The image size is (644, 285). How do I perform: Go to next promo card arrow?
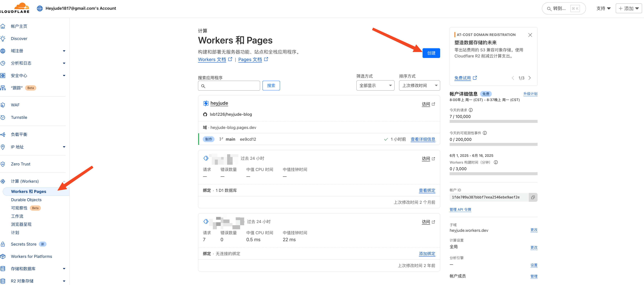[530, 78]
